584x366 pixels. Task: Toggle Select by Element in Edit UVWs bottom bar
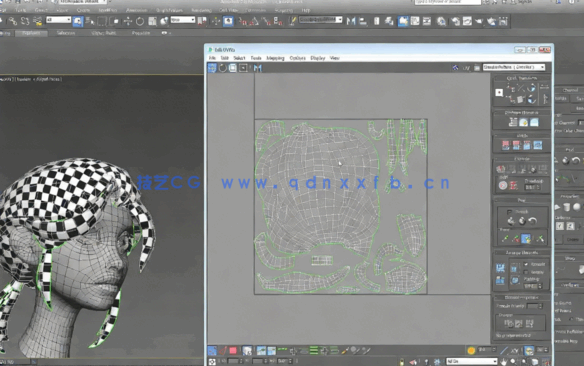coord(247,350)
